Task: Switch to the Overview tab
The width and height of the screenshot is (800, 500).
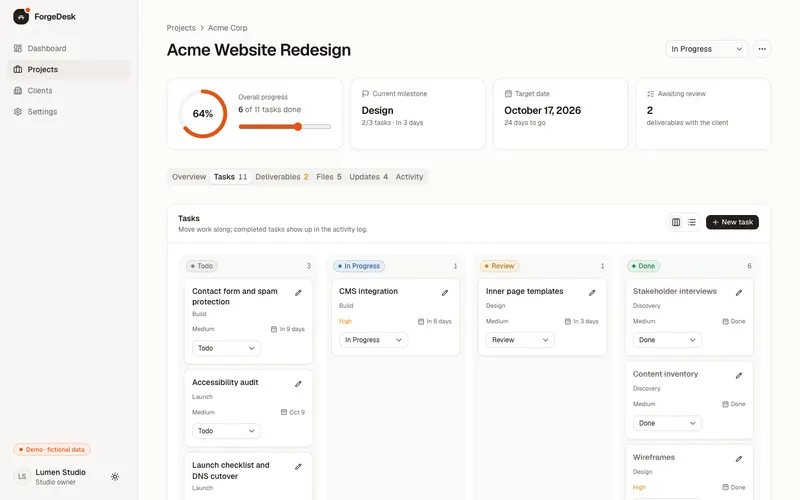Action: 189,177
